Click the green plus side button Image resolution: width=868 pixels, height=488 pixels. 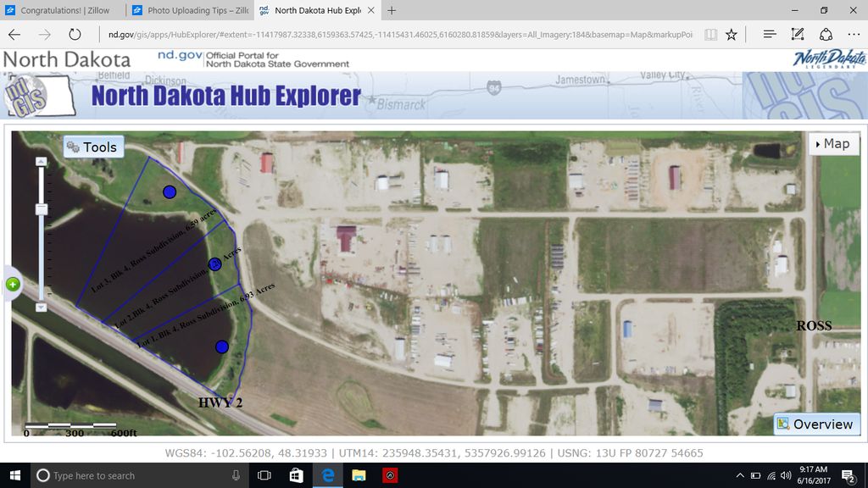coord(13,285)
